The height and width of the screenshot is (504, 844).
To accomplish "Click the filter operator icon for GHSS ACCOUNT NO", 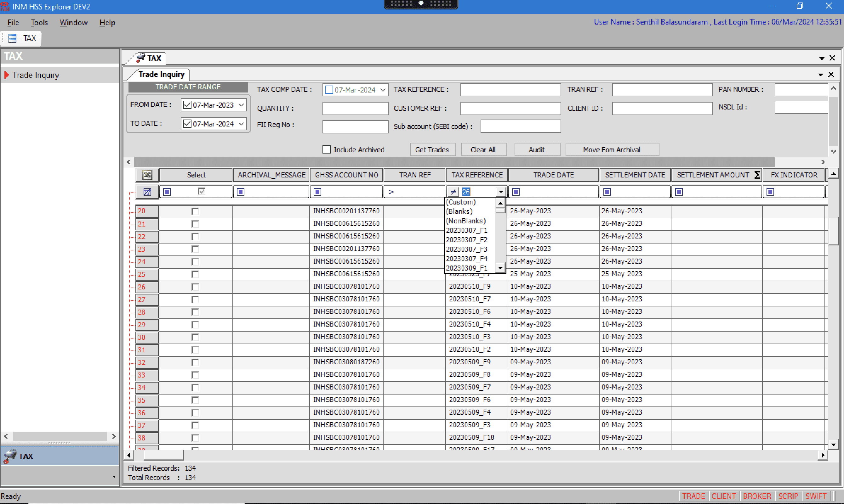I will [x=317, y=192].
